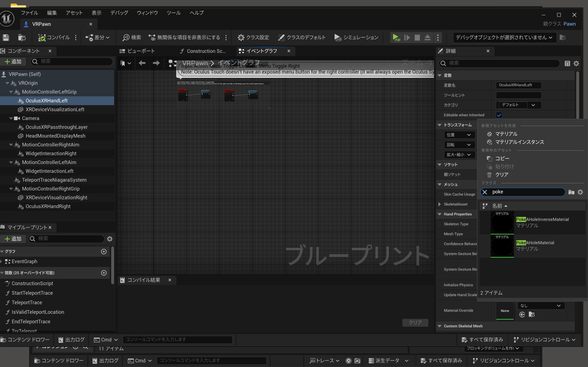Click the graph back navigation arrow

point(142,63)
